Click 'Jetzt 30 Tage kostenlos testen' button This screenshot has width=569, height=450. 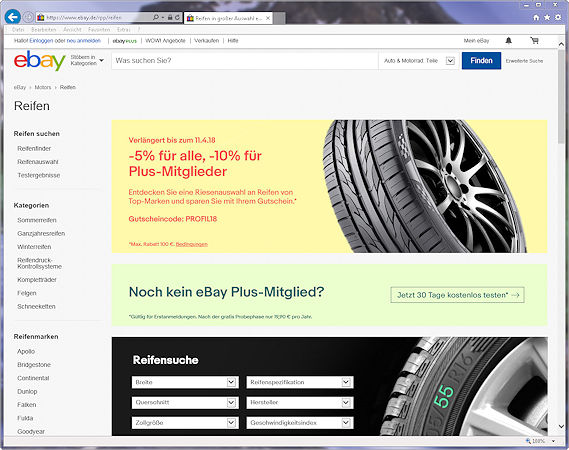[x=458, y=295]
